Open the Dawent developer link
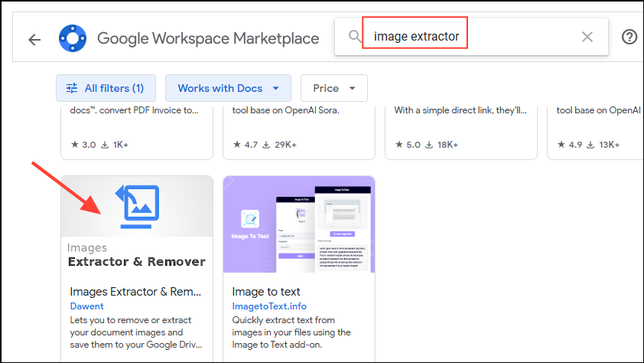The image size is (644, 363). point(86,306)
